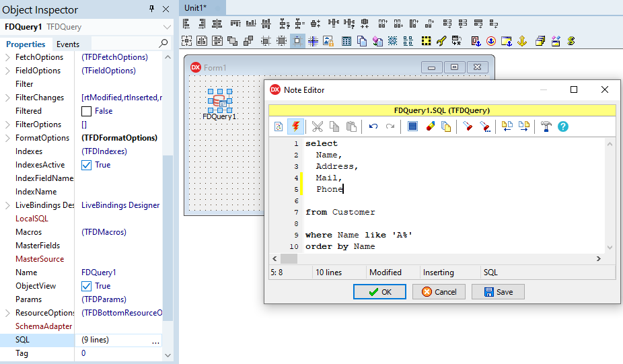Image resolution: width=623 pixels, height=364 pixels.
Task: Click the grey Redo arrow icon
Action: pyautogui.click(x=390, y=126)
